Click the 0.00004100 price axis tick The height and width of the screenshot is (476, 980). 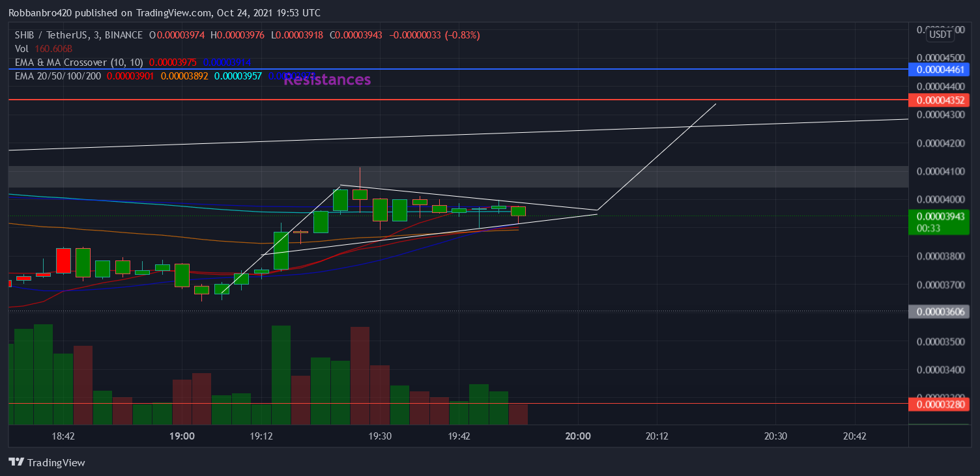click(941, 171)
